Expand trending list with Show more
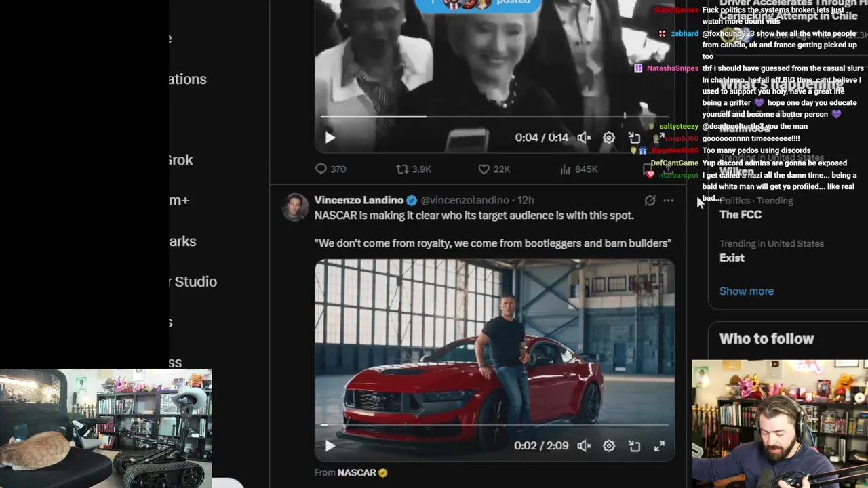The width and height of the screenshot is (868, 488). click(x=746, y=291)
